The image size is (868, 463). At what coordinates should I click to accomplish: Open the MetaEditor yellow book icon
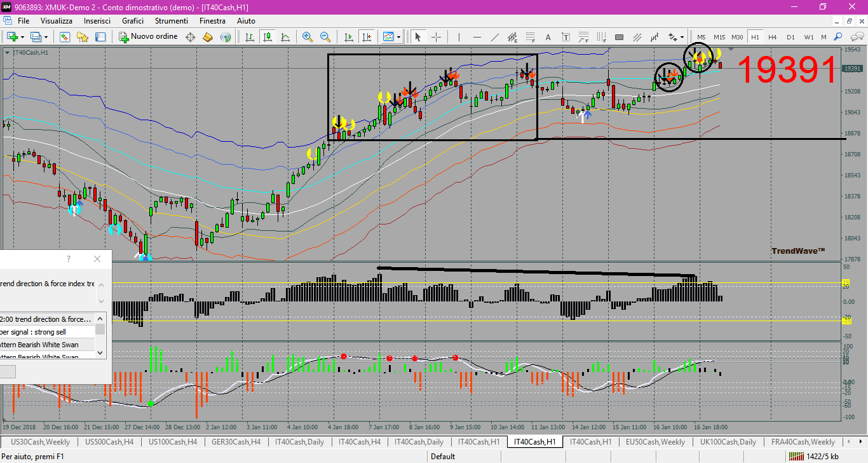coord(208,37)
